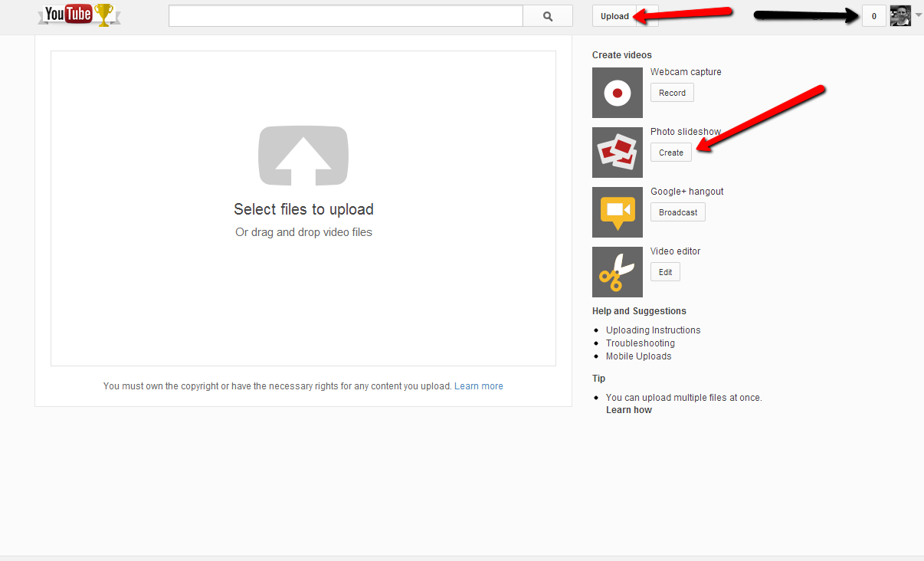
Task: Open the copyright Learn more link
Action: 479,386
